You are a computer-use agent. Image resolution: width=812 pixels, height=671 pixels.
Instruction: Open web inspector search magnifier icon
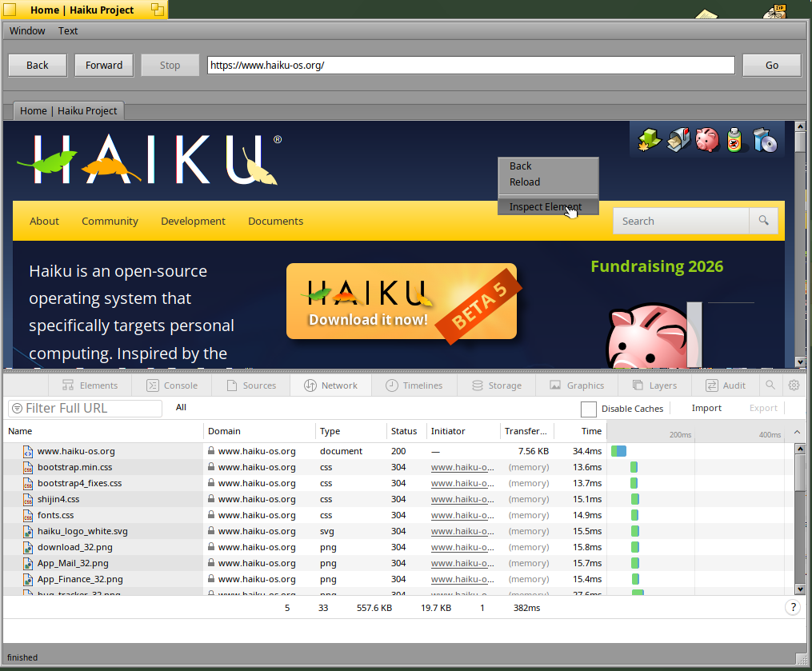pos(770,385)
